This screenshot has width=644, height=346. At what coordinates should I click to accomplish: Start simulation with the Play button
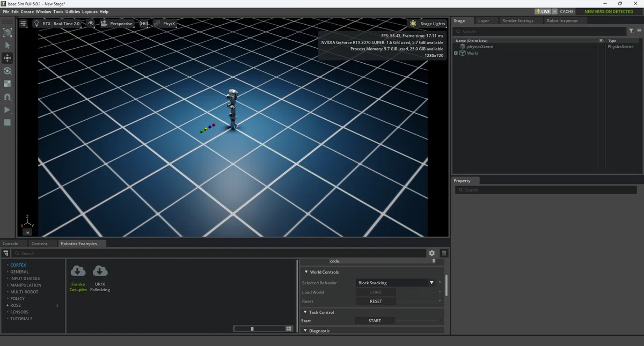(x=8, y=110)
